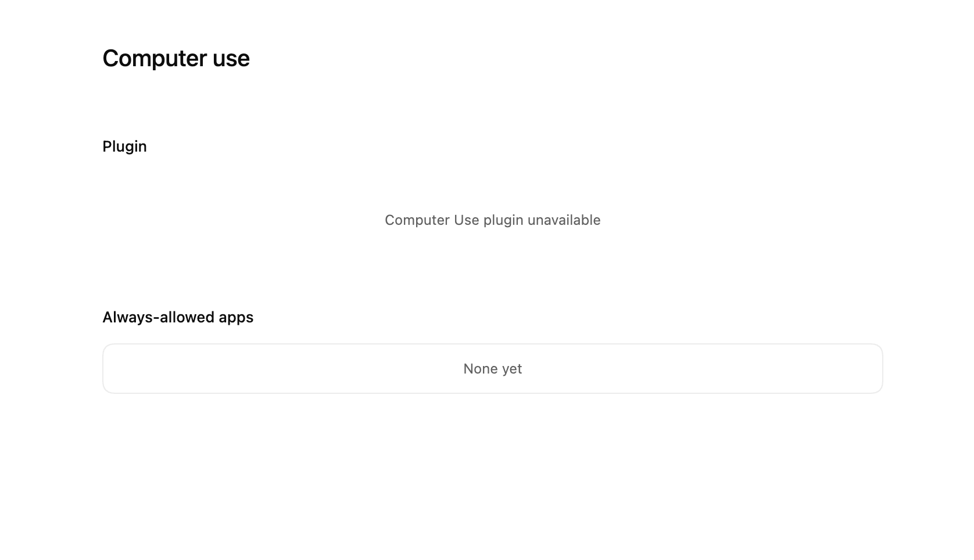Viewport: 974px width, 560px height.
Task: Click the "Computer Use plugin unavailable" message
Action: coord(492,220)
